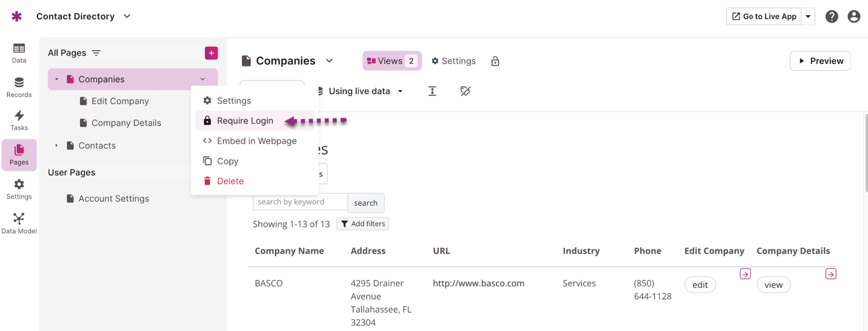Screen dimensions: 868x331
Task: Click the page lock icon beside Settings
Action: (495, 61)
